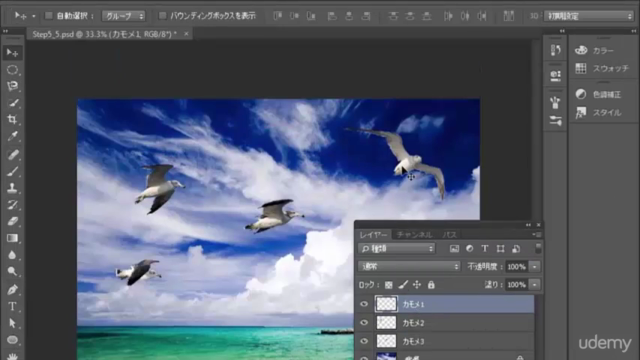This screenshot has width=640, height=360.
Task: Open the 初期設定 workspace dropdown
Action: point(589,16)
